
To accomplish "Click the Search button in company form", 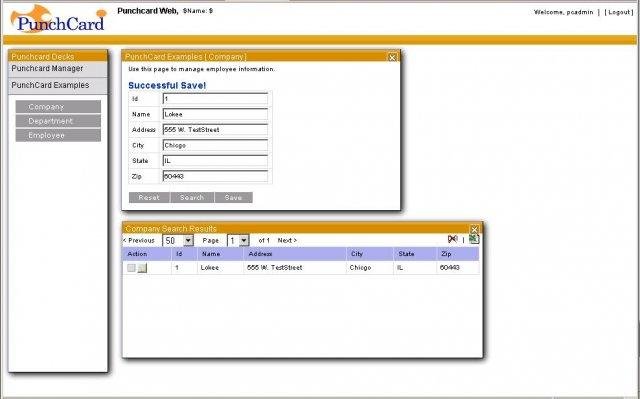I will click(x=192, y=197).
